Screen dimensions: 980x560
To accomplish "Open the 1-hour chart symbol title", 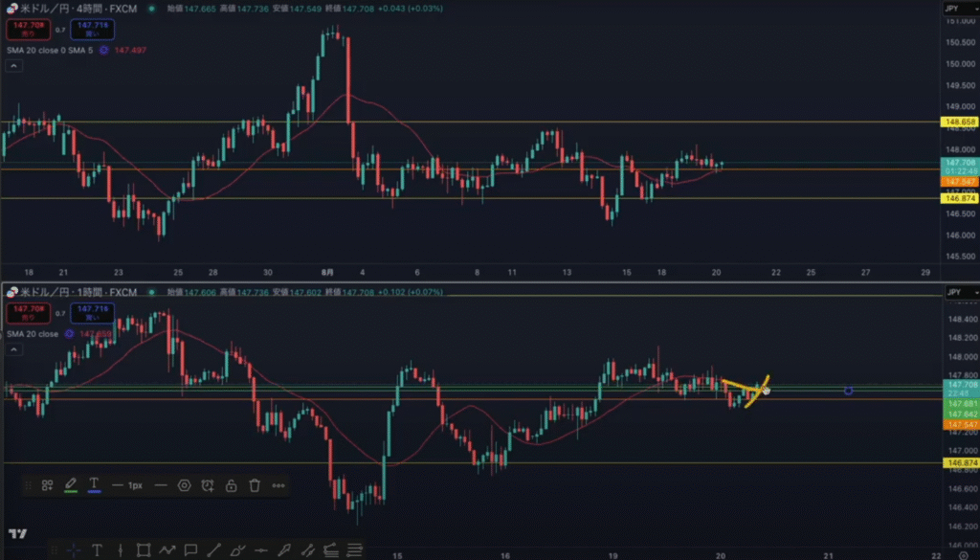I will point(78,293).
